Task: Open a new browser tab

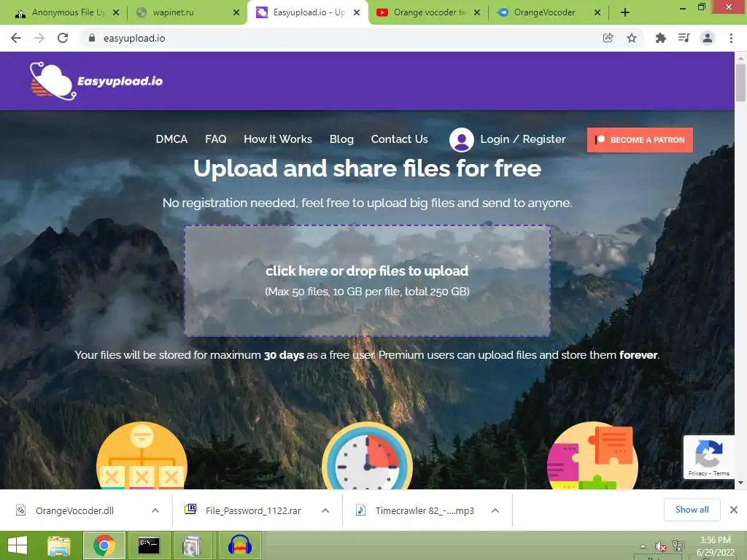Action: click(x=625, y=13)
